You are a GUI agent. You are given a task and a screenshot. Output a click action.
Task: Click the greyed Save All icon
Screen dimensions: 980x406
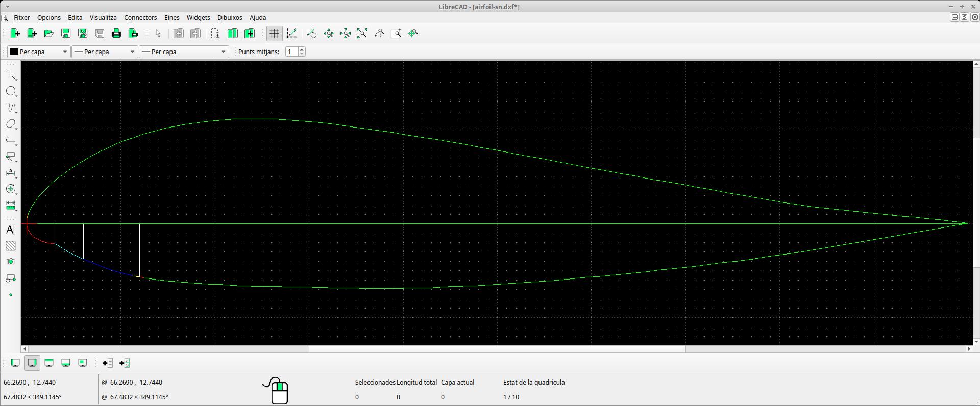coord(99,33)
